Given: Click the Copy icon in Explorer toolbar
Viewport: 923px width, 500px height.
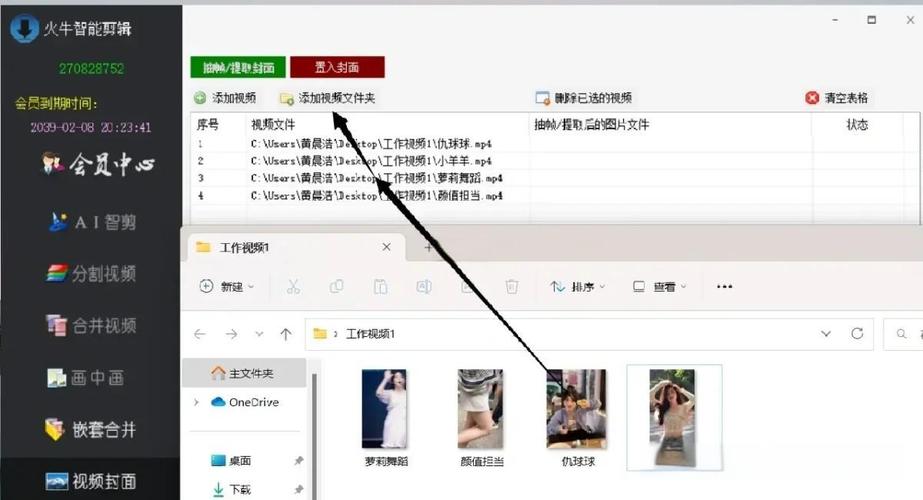Looking at the screenshot, I should click(x=337, y=287).
